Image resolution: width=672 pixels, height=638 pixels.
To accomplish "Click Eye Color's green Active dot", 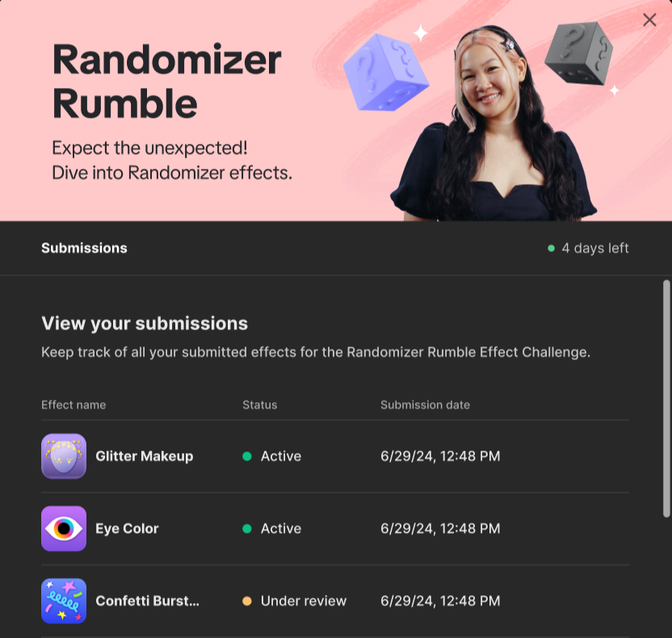I will (247, 529).
